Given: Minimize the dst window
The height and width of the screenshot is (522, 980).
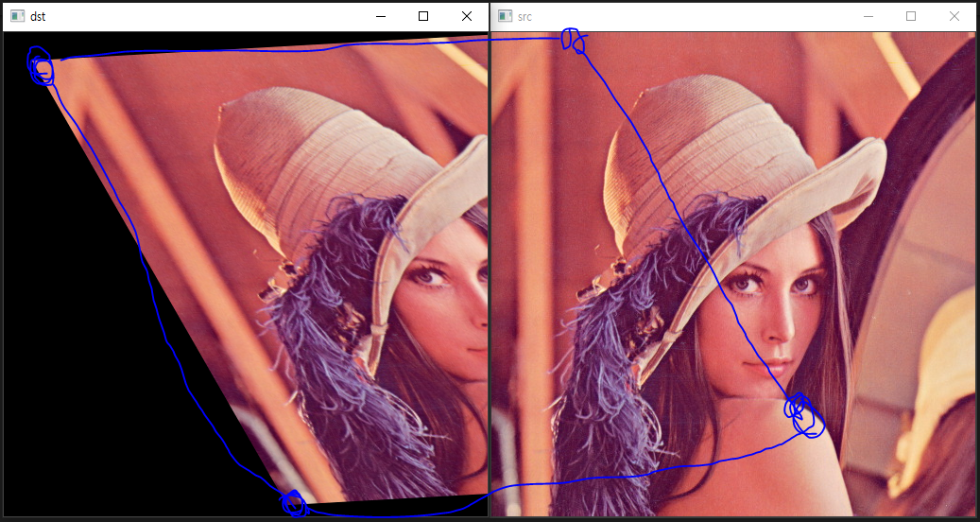Looking at the screenshot, I should tap(381, 16).
